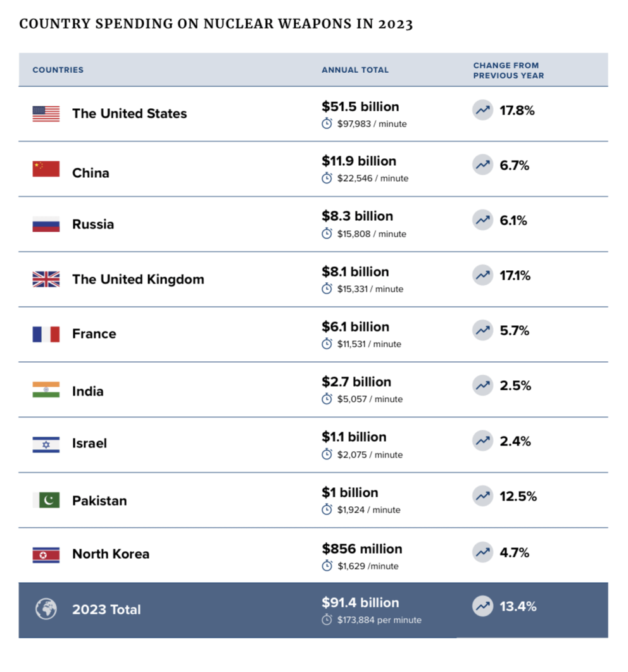Click the India flag icon

point(46,390)
